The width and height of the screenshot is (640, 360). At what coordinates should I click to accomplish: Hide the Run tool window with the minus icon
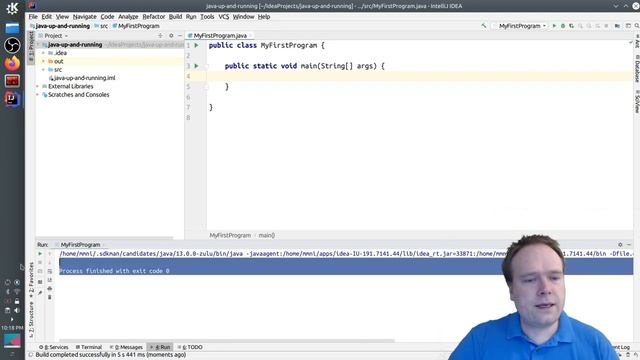(629, 244)
